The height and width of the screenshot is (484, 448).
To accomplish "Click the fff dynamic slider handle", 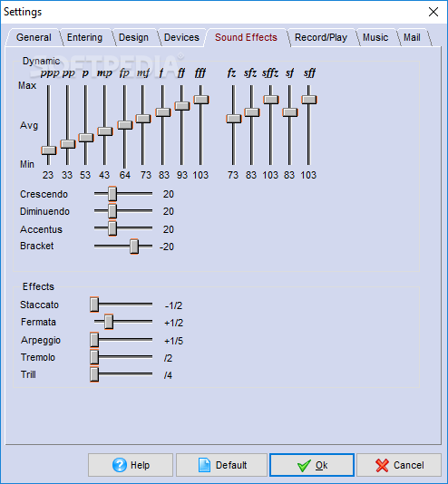I will click(201, 100).
